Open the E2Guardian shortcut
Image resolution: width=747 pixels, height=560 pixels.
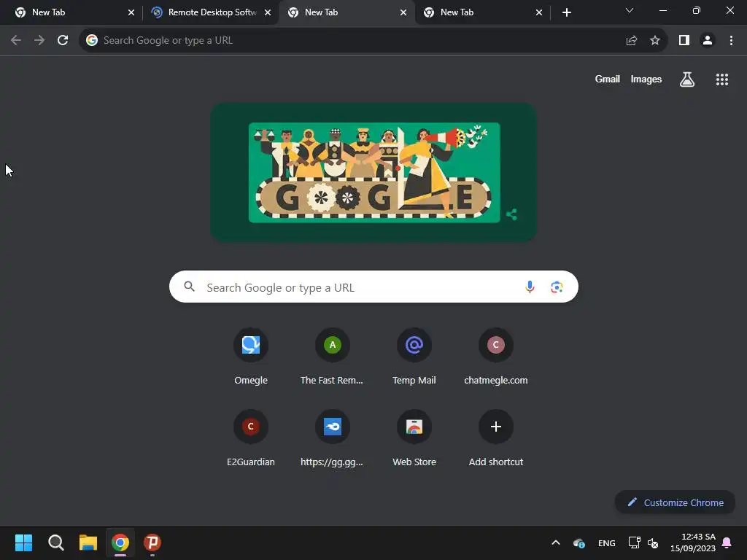pyautogui.click(x=251, y=437)
